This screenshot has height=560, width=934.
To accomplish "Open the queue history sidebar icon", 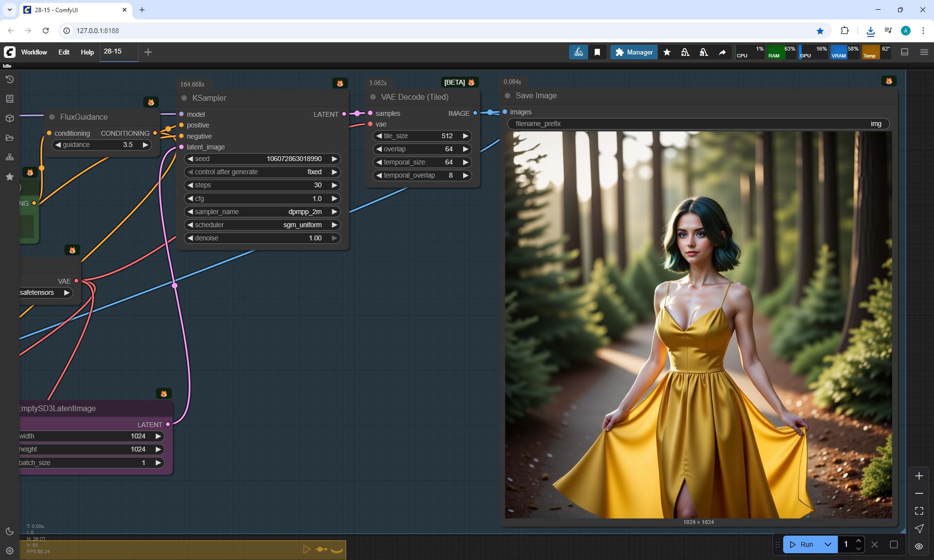I will pyautogui.click(x=10, y=79).
